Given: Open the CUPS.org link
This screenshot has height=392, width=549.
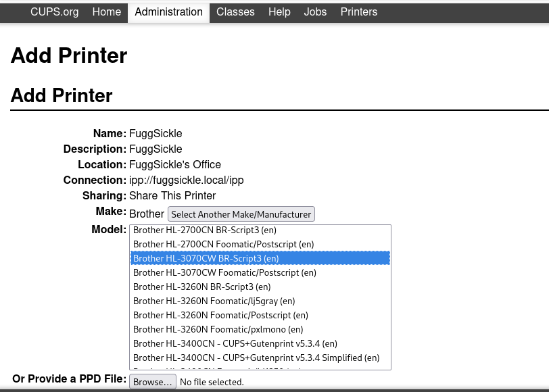Looking at the screenshot, I should pyautogui.click(x=54, y=12).
